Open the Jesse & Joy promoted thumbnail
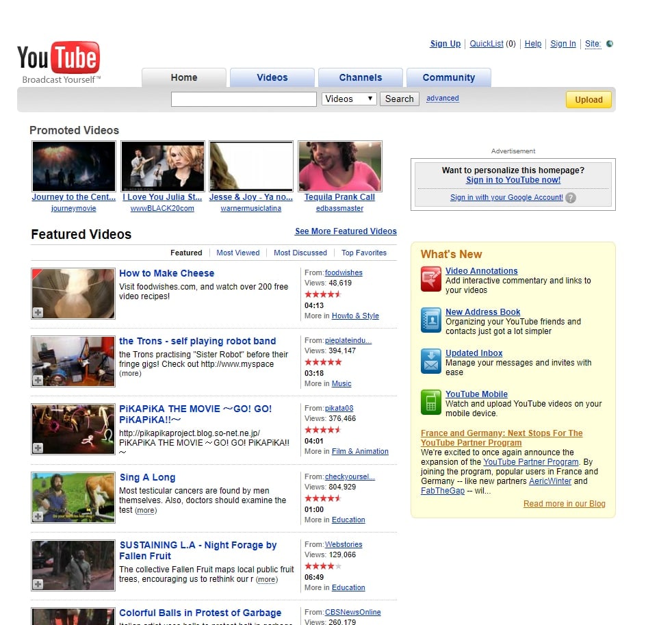 point(251,166)
